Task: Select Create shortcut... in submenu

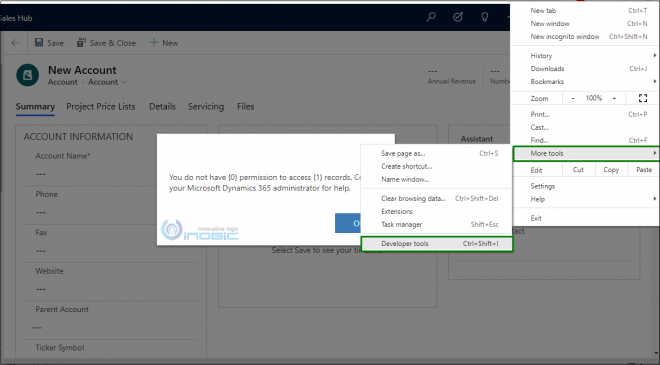Action: click(437, 166)
